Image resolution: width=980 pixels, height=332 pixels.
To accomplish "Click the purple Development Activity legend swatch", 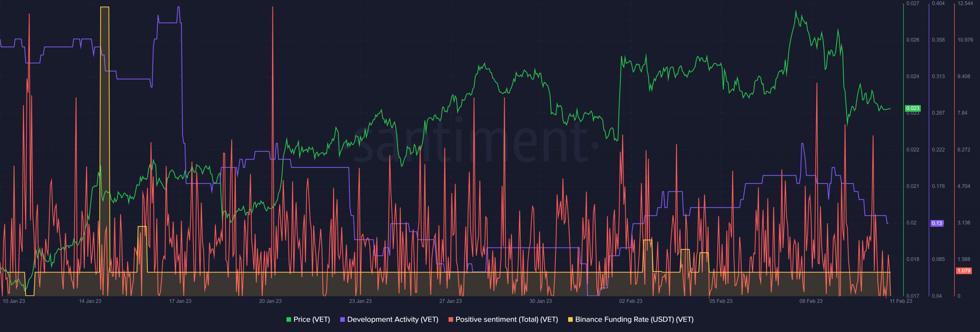I will tap(343, 319).
